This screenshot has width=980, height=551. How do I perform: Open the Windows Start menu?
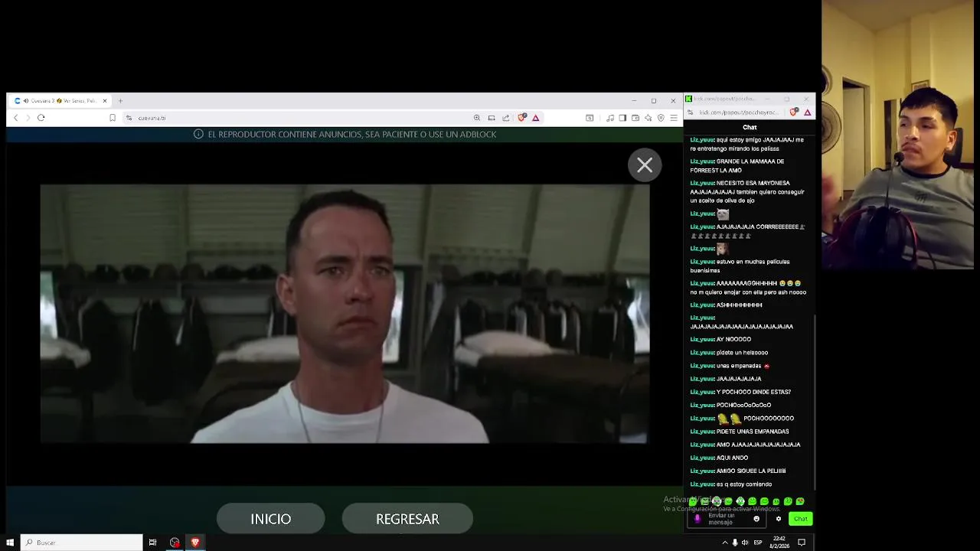[10, 543]
